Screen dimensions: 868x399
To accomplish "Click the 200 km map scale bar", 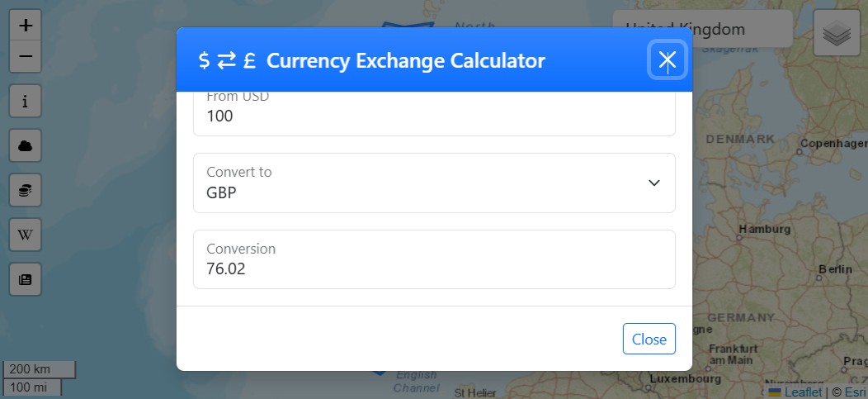I will (40, 369).
